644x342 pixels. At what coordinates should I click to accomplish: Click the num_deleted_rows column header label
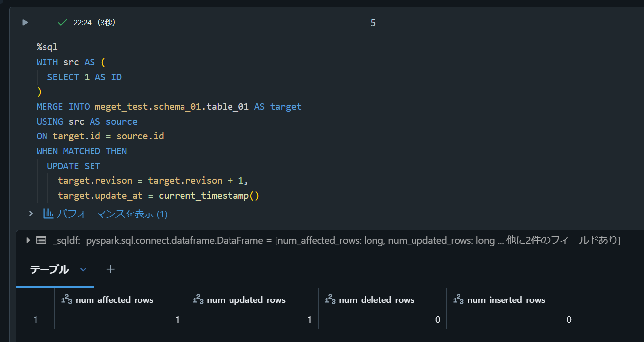point(376,300)
